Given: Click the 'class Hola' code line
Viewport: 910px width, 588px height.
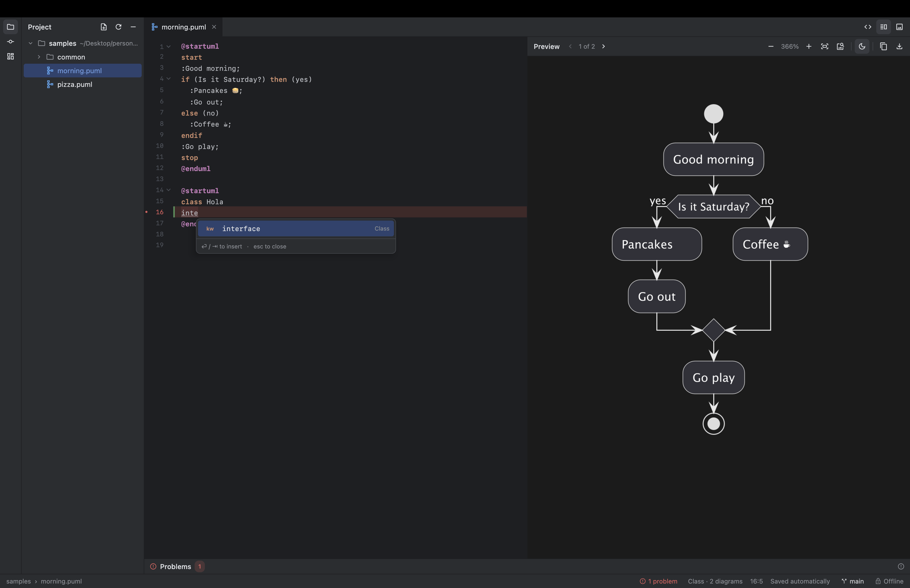Looking at the screenshot, I should pyautogui.click(x=202, y=202).
